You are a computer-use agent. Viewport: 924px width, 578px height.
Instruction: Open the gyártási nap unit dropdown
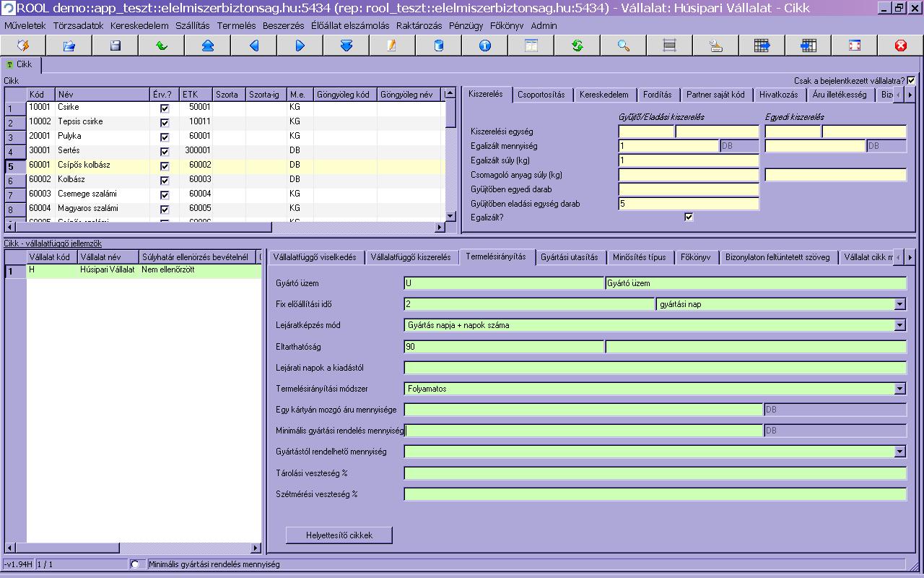900,304
